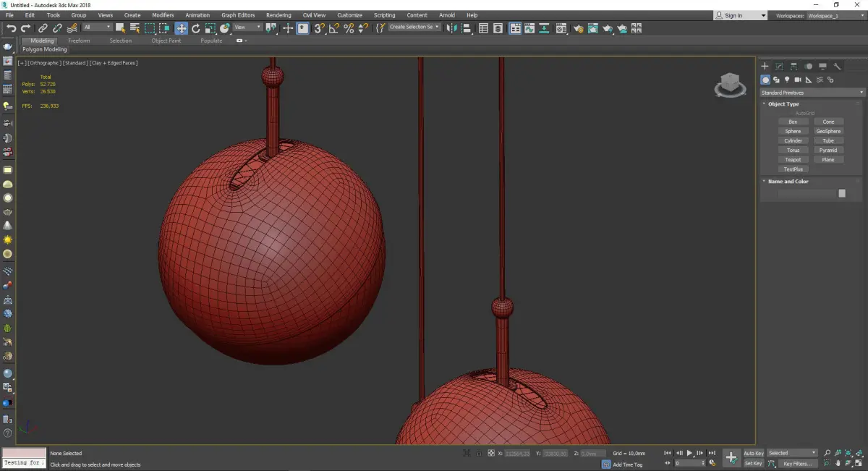The width and height of the screenshot is (868, 471).
Task: Activate Select and Move tool
Action: 181,28
